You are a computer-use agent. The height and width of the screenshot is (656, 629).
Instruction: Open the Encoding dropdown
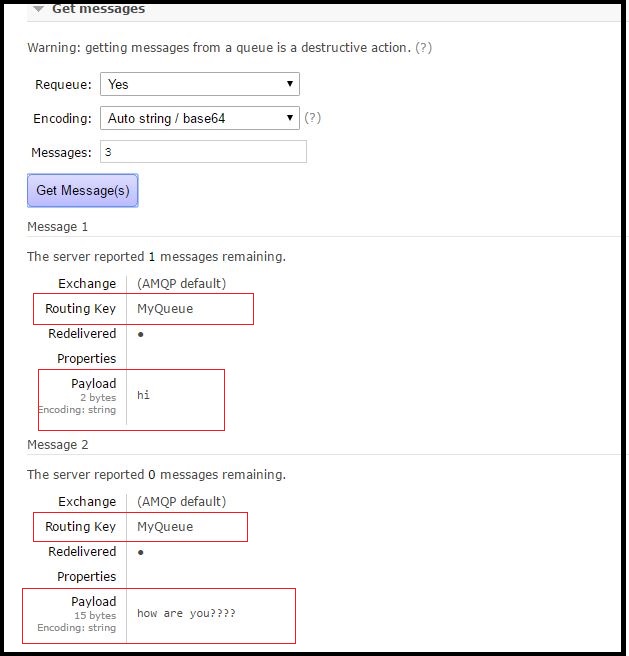point(200,118)
